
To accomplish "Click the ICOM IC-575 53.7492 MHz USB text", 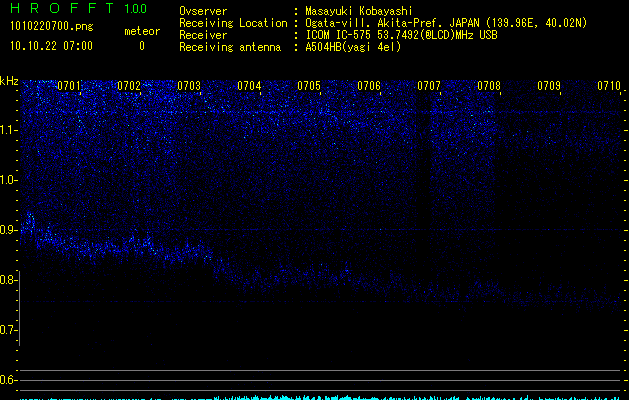I will click(401, 35).
